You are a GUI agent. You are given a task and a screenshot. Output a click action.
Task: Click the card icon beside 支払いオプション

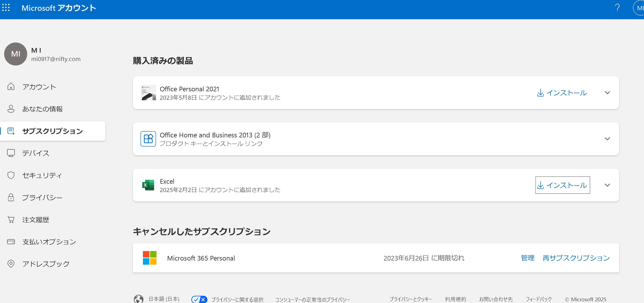(x=11, y=242)
